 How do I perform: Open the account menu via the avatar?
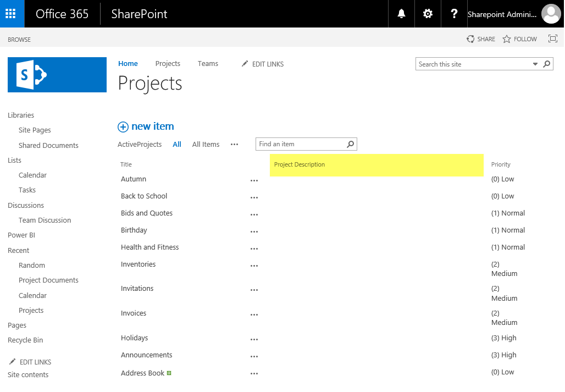[551, 14]
